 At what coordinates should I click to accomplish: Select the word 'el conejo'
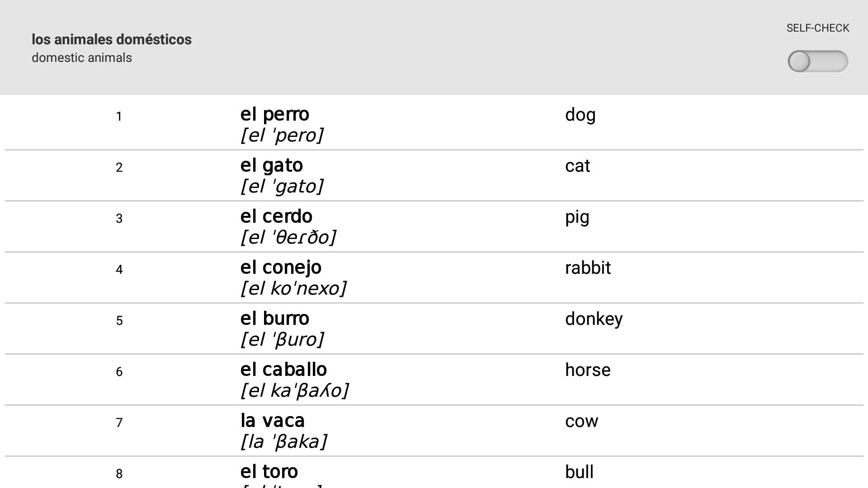tap(281, 267)
